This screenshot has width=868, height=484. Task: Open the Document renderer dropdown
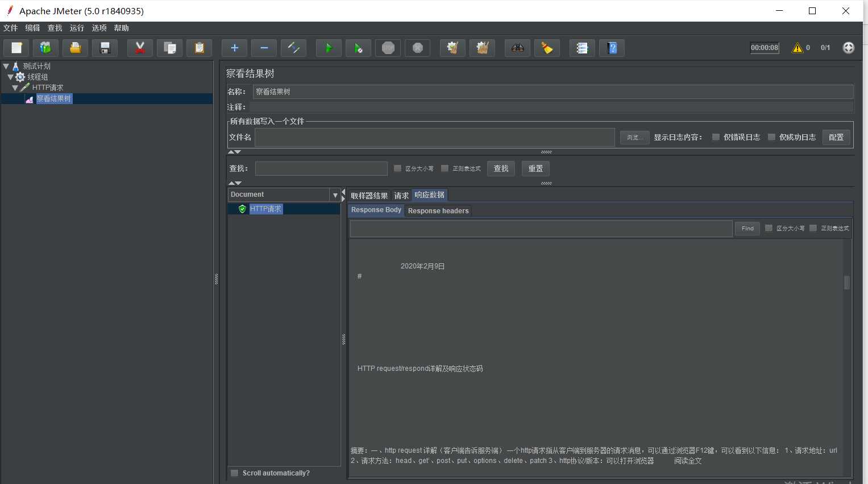pyautogui.click(x=335, y=195)
